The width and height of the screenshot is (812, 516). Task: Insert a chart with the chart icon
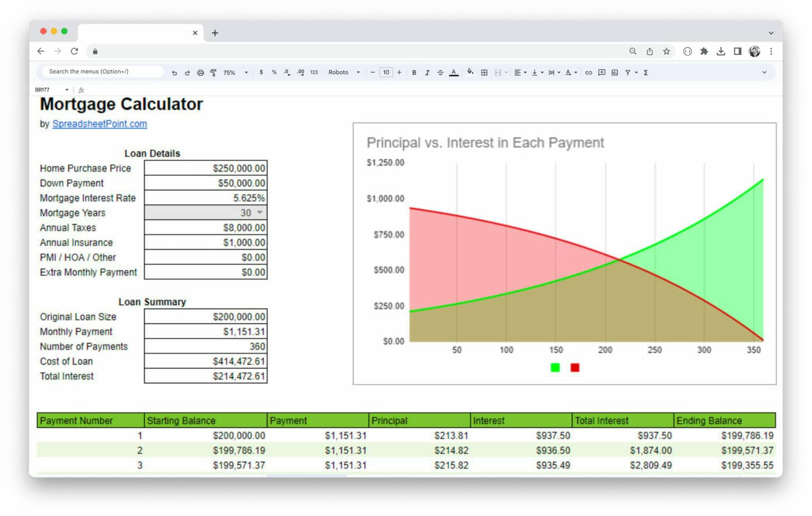tap(614, 72)
